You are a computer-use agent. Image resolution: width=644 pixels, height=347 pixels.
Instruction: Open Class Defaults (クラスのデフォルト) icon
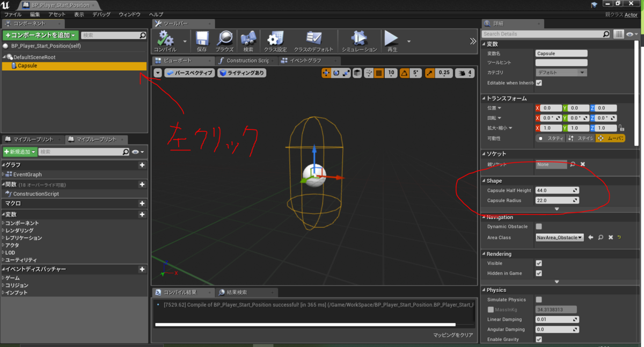(313, 39)
